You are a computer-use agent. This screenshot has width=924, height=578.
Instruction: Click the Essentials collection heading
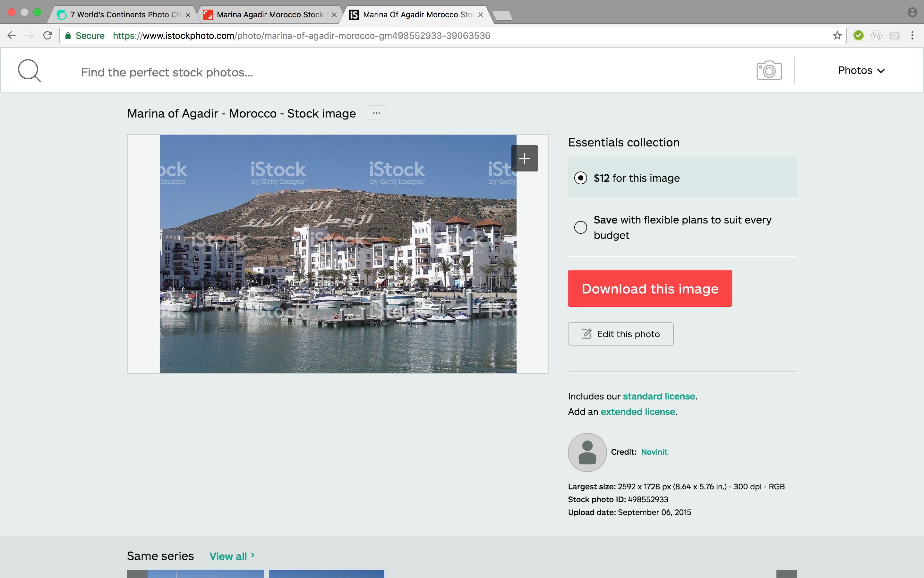pos(623,142)
